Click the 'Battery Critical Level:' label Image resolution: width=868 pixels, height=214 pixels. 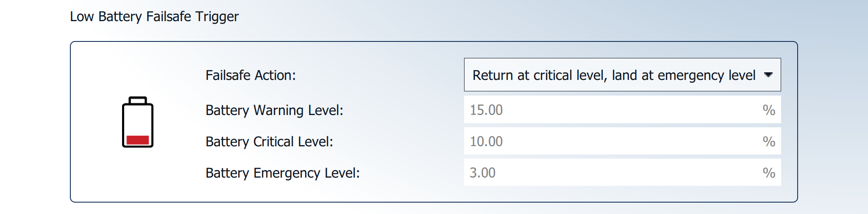[269, 142]
